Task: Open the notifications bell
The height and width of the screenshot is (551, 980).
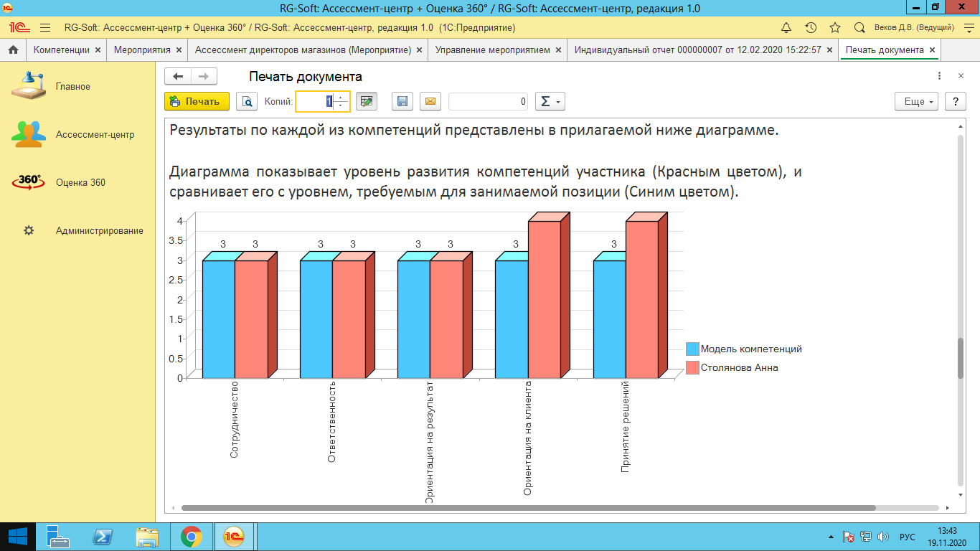Action: pyautogui.click(x=786, y=27)
